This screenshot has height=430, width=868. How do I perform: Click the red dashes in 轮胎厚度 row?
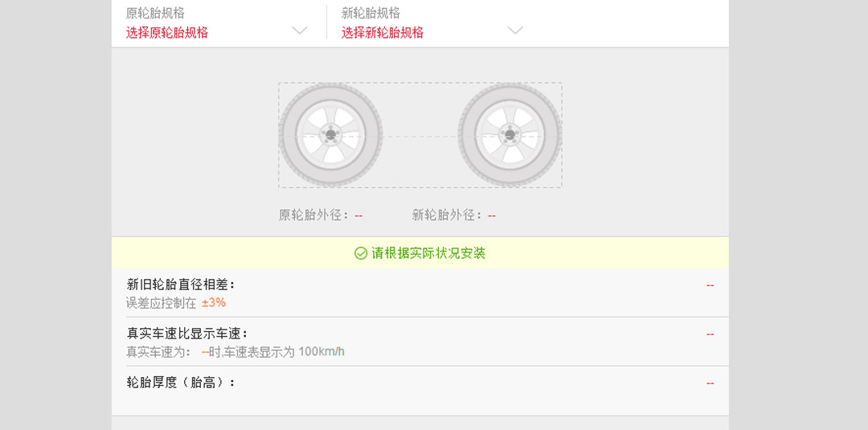point(710,383)
